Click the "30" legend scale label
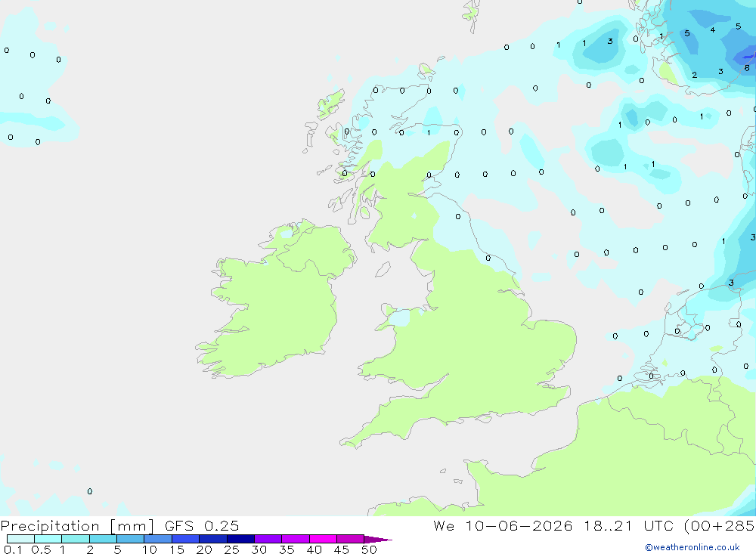The image size is (756, 554). coord(259,549)
